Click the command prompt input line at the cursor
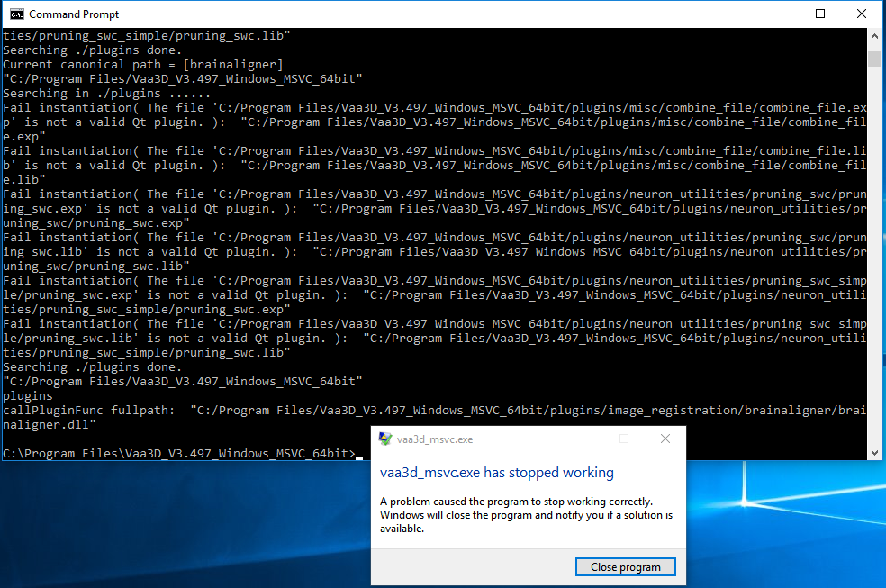The image size is (886, 588). 358,454
